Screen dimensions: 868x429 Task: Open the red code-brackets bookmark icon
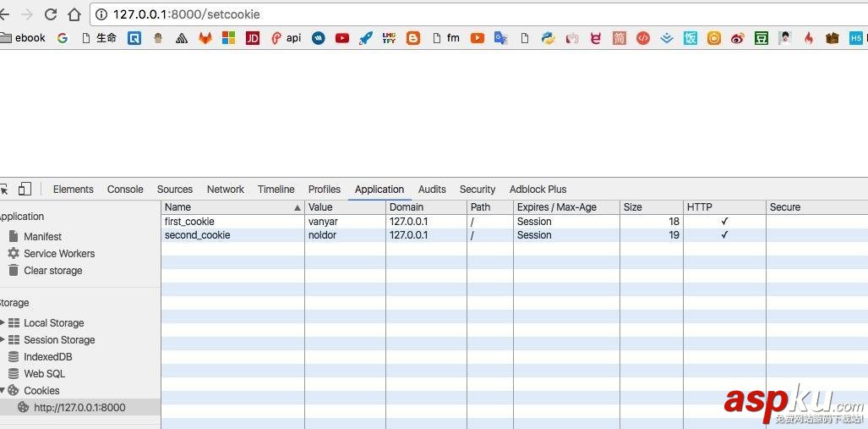[642, 38]
